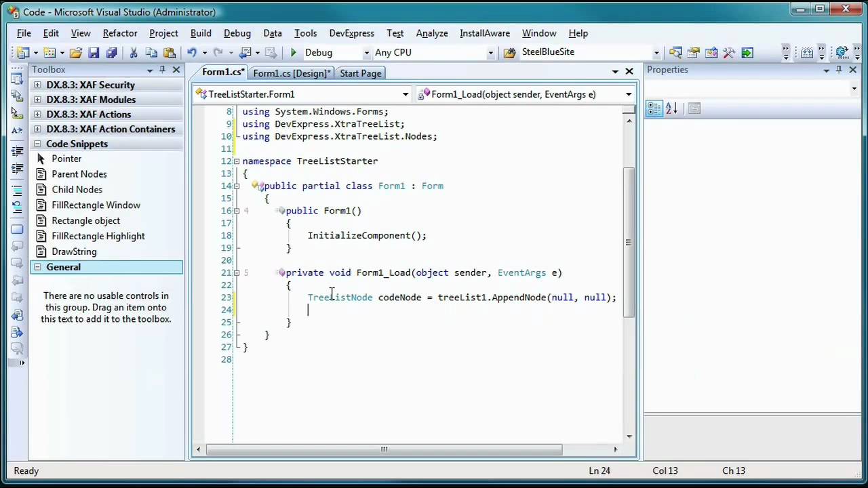Expand DX.8.3: XAF Security toolbox group

[x=37, y=85]
